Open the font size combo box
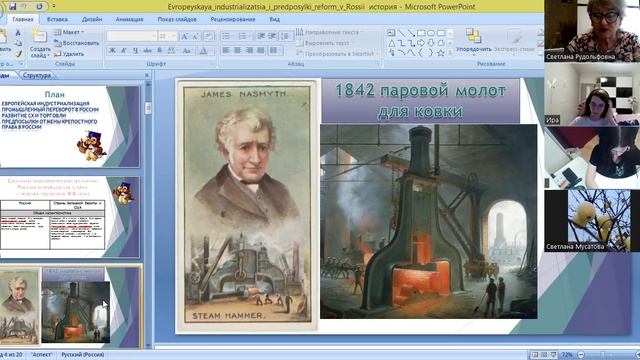Screen dimensions: 640x360 point(167,36)
